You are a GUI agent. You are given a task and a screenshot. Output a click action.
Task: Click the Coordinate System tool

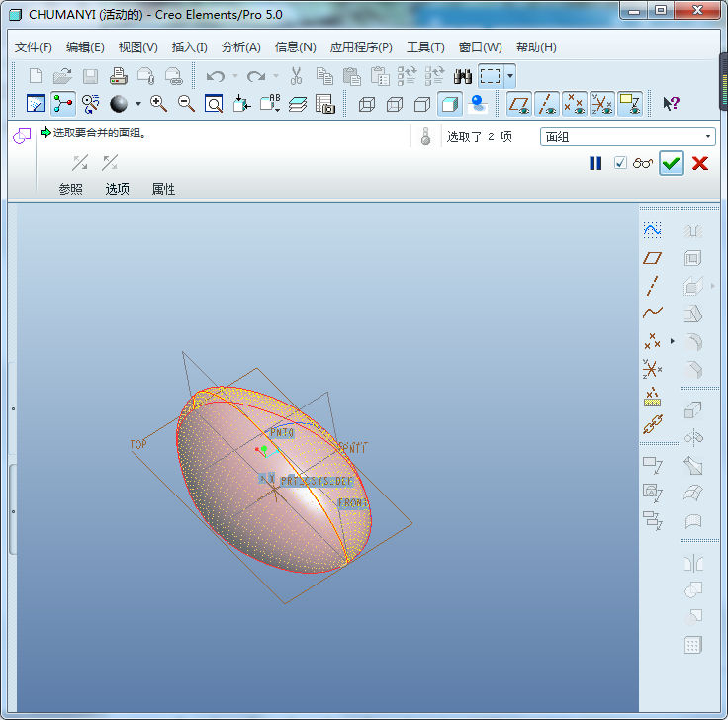pyautogui.click(x=652, y=369)
